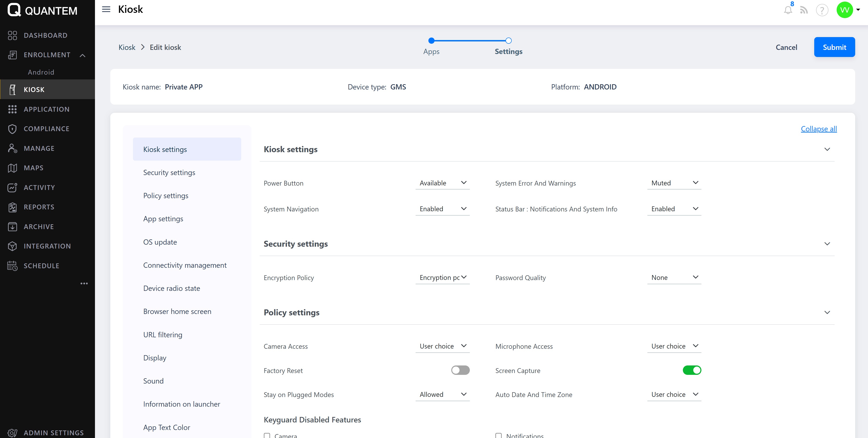Open the help question mark icon
The image size is (868, 438).
(x=822, y=10)
